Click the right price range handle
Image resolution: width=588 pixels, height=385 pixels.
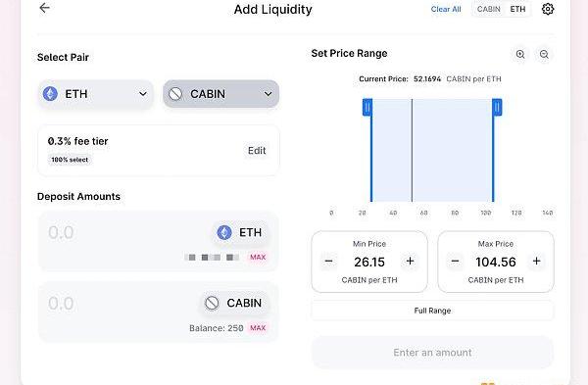[497, 108]
